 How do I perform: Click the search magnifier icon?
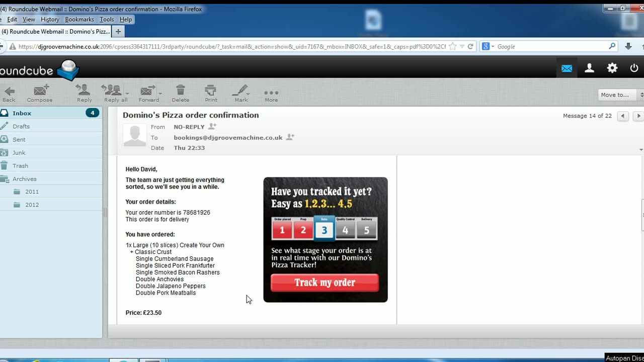(612, 46)
